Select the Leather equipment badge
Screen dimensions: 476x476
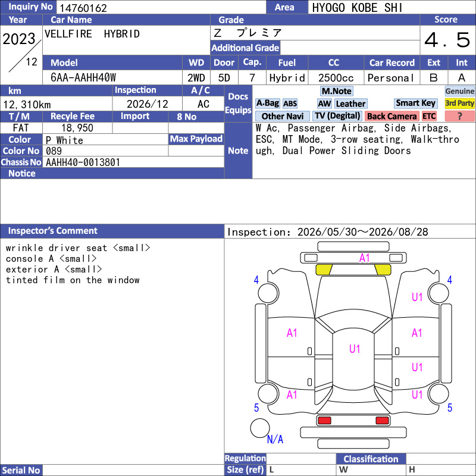(x=351, y=104)
